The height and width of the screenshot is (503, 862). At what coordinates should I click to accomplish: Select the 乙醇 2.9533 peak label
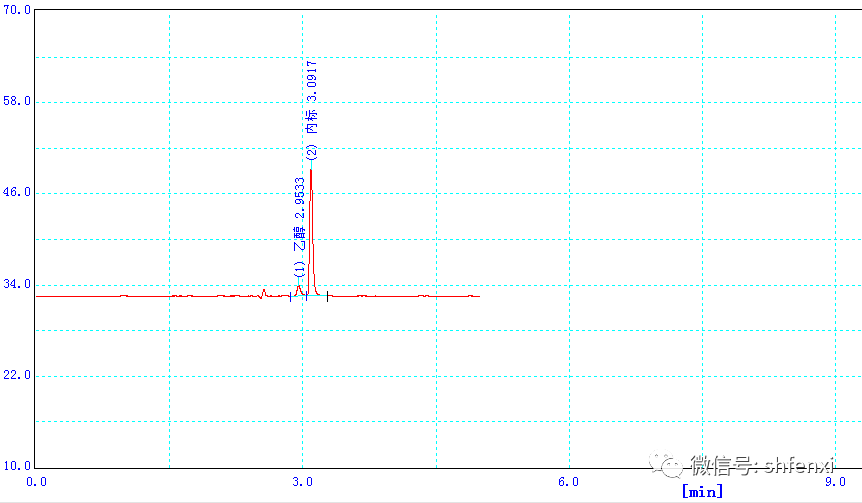coord(299,214)
